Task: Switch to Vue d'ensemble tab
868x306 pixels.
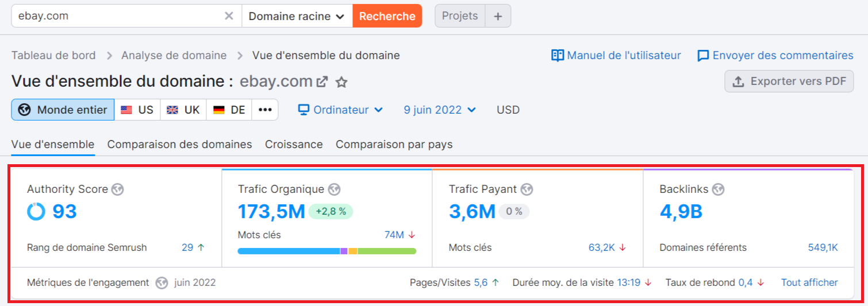Action: pos(53,144)
